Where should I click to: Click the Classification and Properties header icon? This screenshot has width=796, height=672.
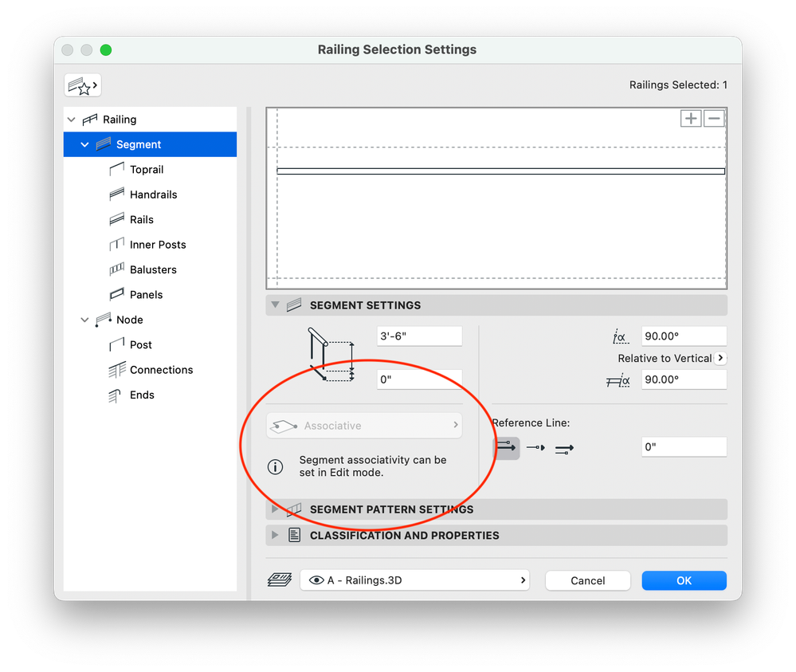coord(295,536)
